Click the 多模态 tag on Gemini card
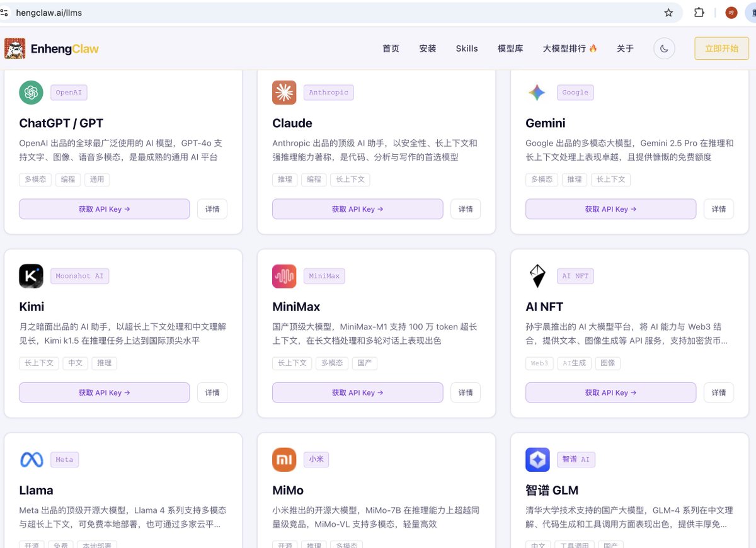 pyautogui.click(x=542, y=180)
